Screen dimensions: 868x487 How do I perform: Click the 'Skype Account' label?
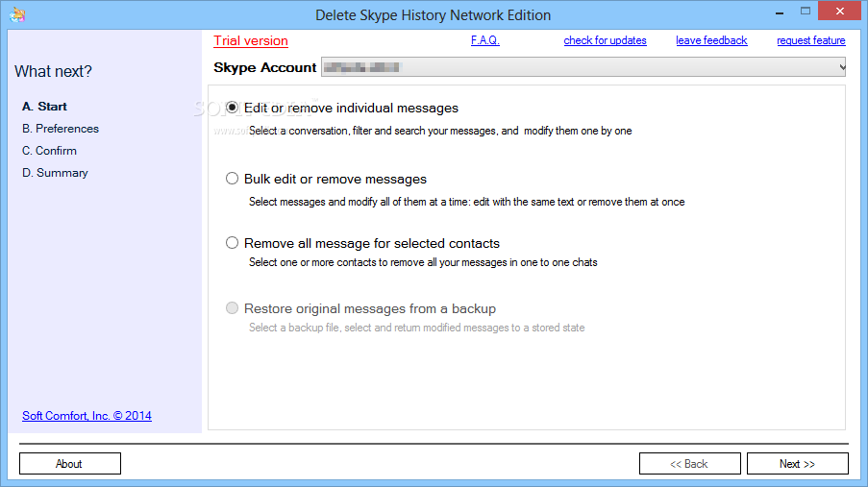(265, 67)
